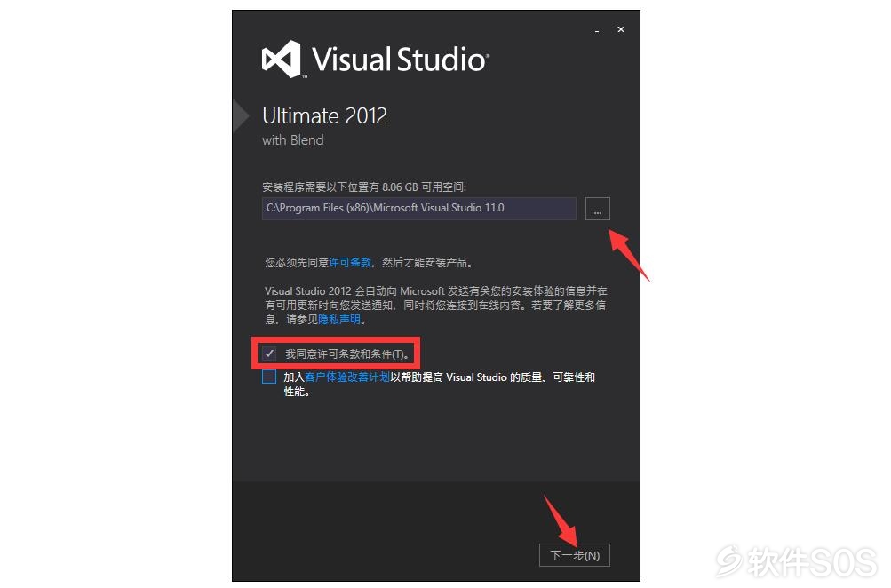Click the Visual Studio logo icon
Screen dimensions: 891x588
[x=281, y=60]
